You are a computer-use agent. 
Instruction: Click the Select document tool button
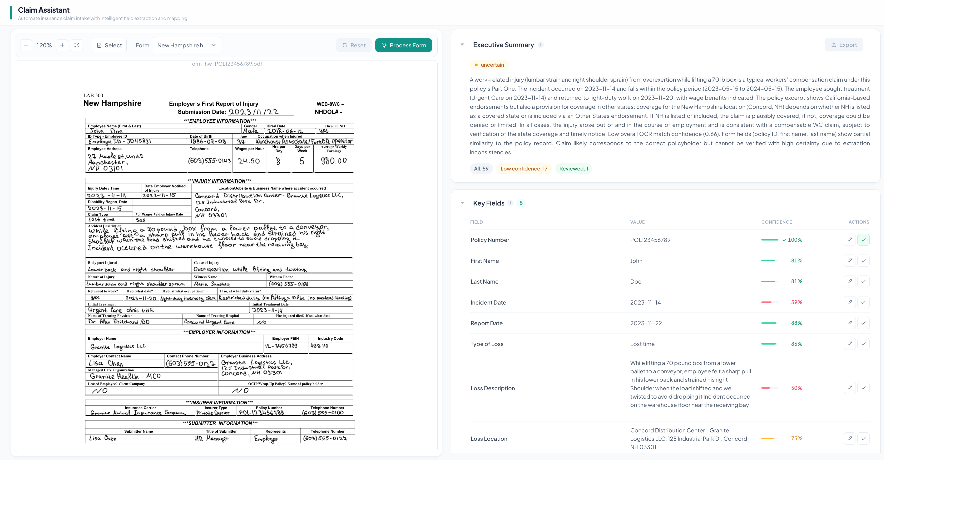109,45
